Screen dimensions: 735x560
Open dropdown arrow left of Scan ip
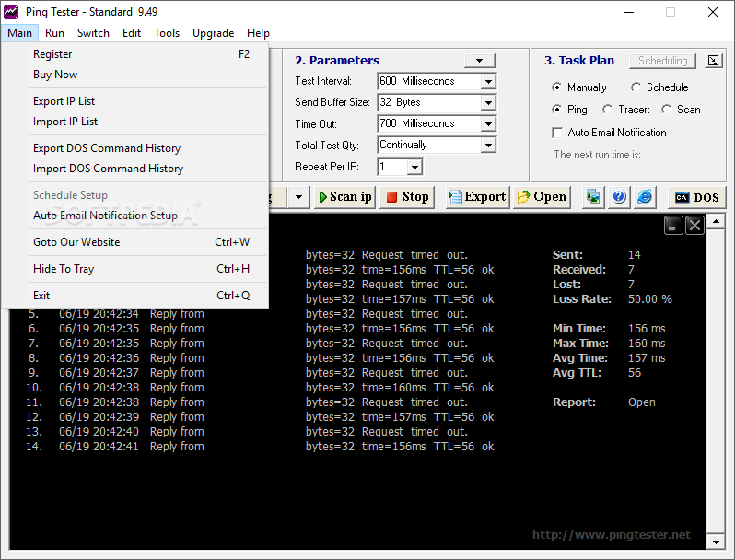[298, 197]
